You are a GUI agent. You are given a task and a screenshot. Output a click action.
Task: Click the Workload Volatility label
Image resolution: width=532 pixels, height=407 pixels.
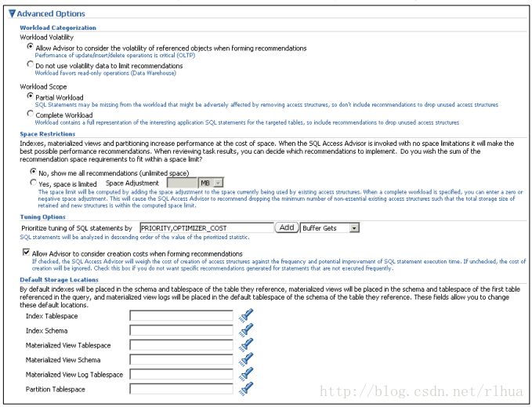[46, 38]
